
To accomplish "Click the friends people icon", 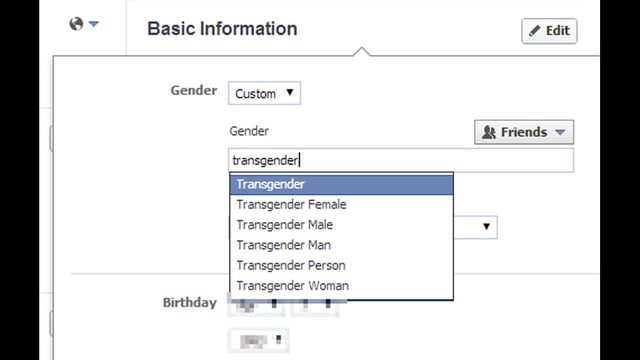I will click(x=489, y=132).
